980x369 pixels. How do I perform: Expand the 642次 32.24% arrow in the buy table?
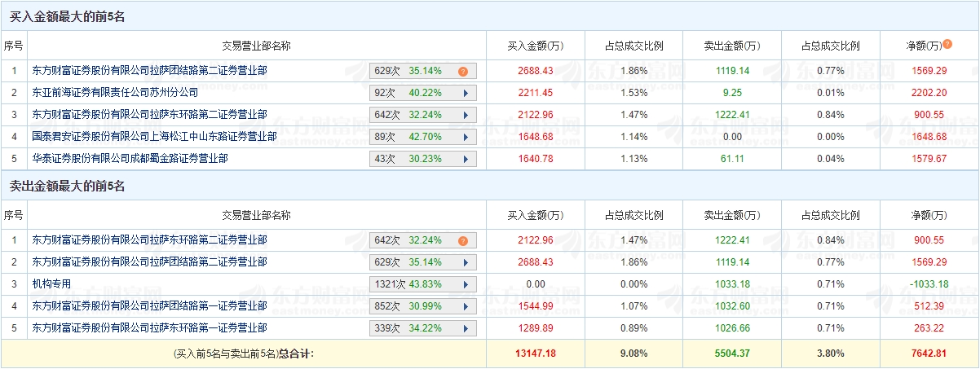click(x=465, y=115)
